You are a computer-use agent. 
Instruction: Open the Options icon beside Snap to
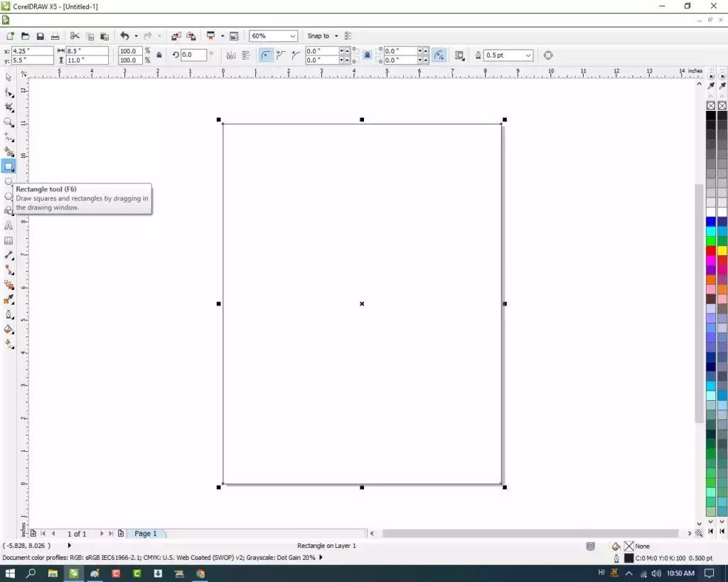coord(348,36)
